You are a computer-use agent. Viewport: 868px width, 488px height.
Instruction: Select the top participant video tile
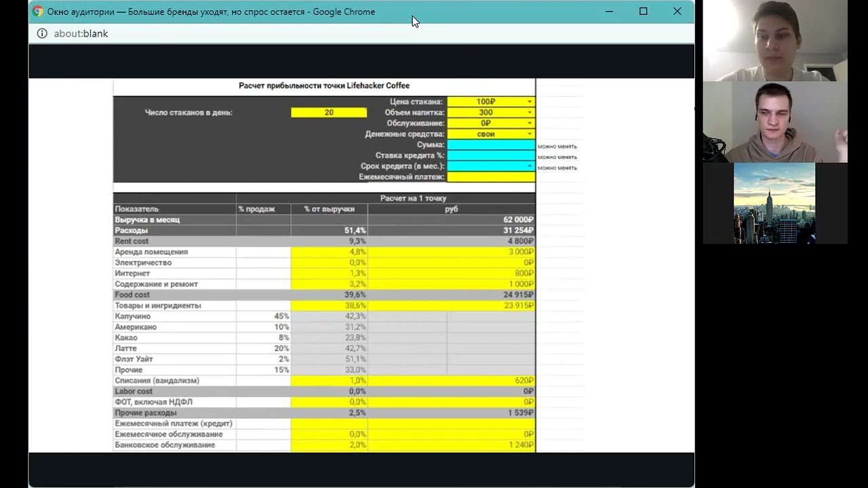(x=775, y=41)
